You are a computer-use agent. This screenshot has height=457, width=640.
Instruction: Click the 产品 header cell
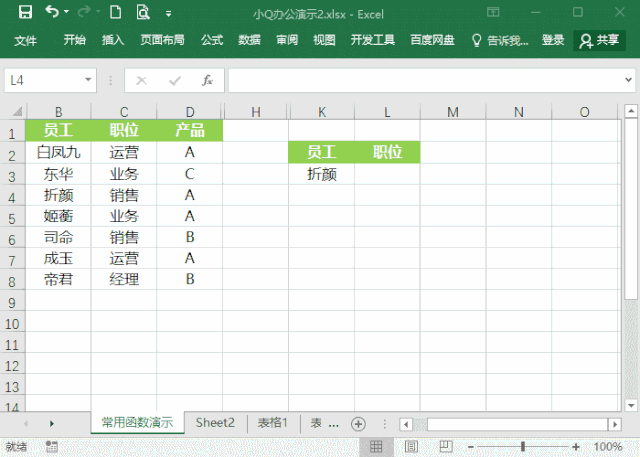coord(190,131)
